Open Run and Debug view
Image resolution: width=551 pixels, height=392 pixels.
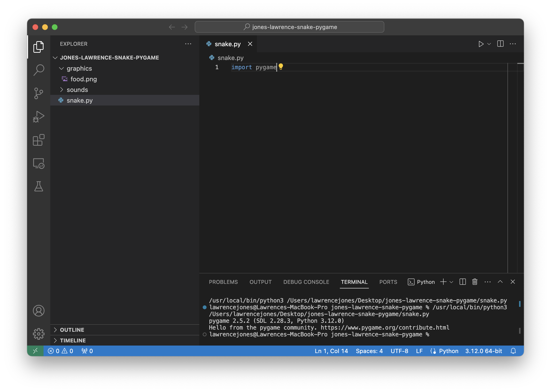click(39, 117)
